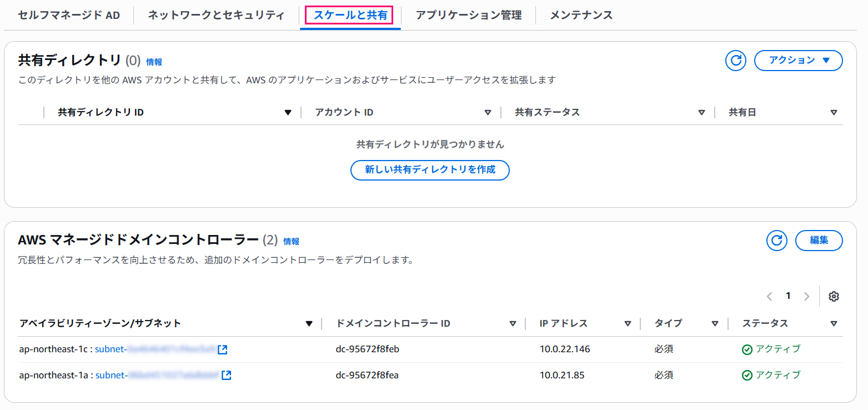Open 情報 link beside 共有ディレクトリ
The width and height of the screenshot is (868, 410).
point(154,62)
